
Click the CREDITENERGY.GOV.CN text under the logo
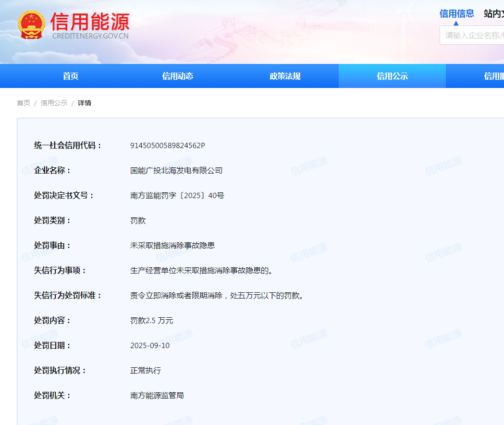pos(90,36)
